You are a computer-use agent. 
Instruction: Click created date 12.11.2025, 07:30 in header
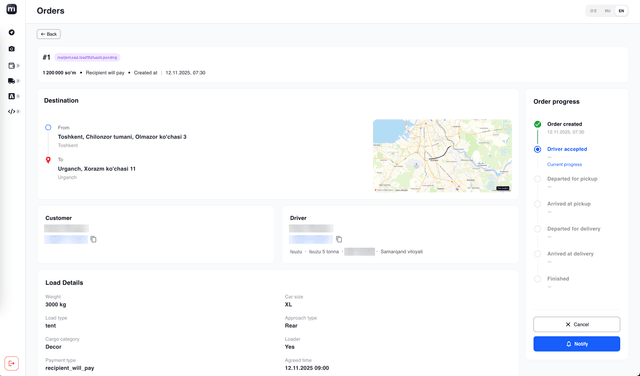point(185,73)
